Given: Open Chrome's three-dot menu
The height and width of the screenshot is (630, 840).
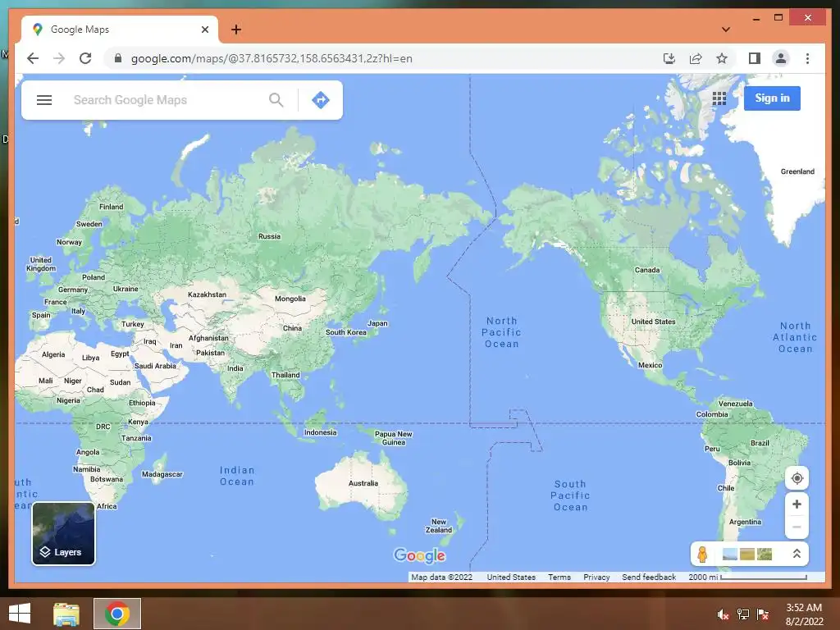Looking at the screenshot, I should pos(807,58).
